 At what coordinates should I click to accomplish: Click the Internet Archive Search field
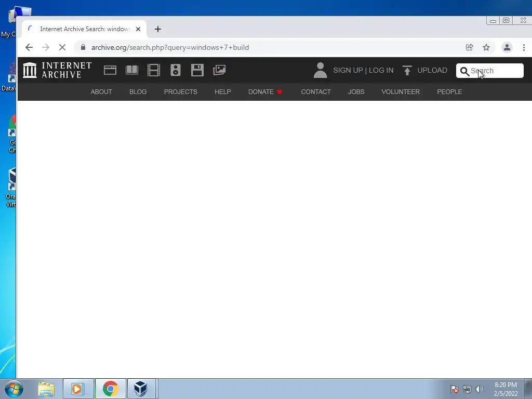(489, 71)
